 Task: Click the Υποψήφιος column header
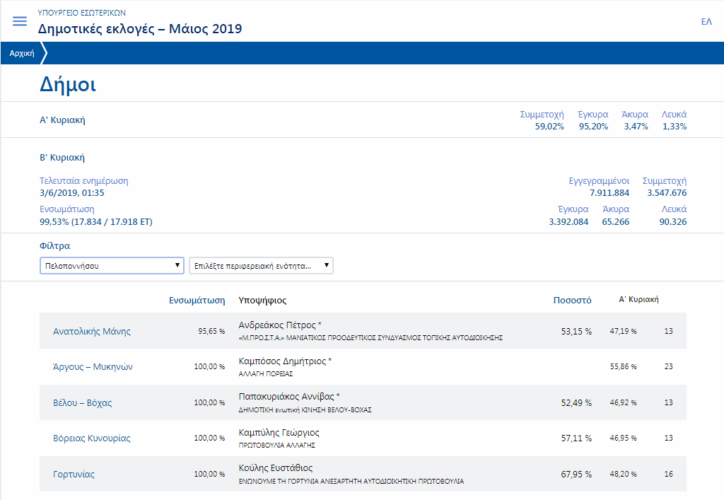point(262,301)
